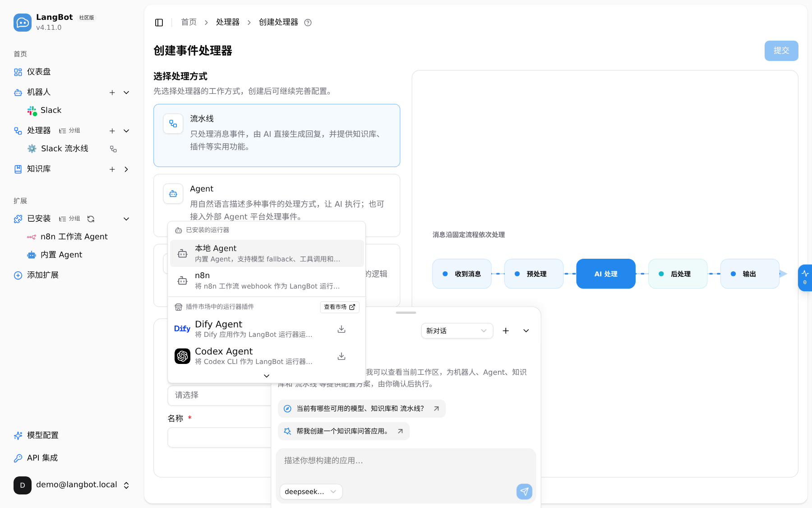
Task: Click suggestion 当前有哪些可用的模型
Action: [x=362, y=409]
